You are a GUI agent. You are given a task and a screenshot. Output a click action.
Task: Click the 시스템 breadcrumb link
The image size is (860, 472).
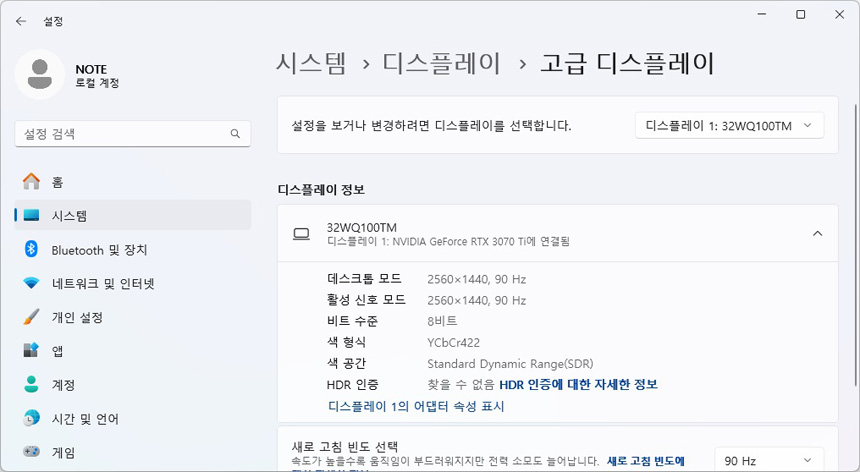tap(311, 64)
